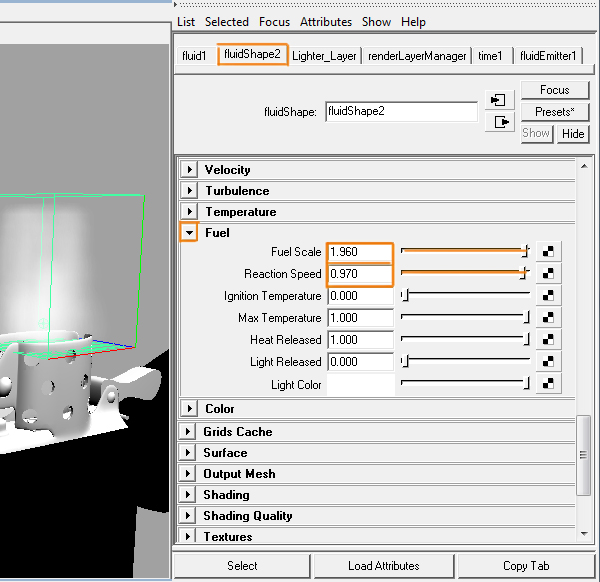Open map button for Heat Released
Screen dimensions: 600x582
(x=548, y=339)
